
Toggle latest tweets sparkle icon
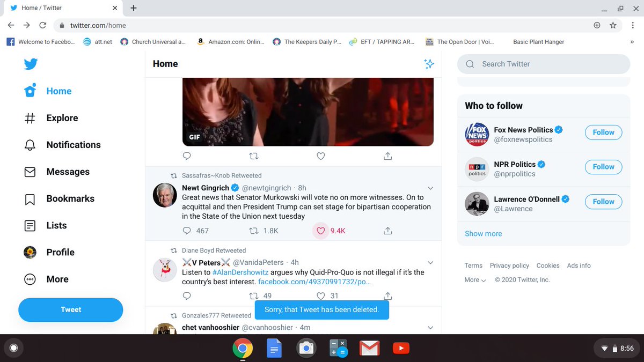point(429,64)
